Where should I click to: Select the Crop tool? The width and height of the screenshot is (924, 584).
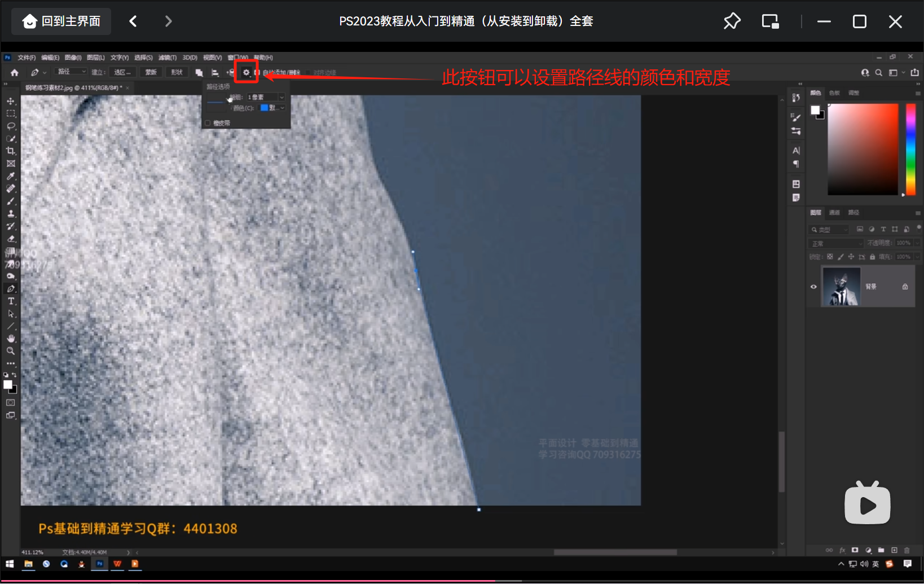(x=11, y=151)
